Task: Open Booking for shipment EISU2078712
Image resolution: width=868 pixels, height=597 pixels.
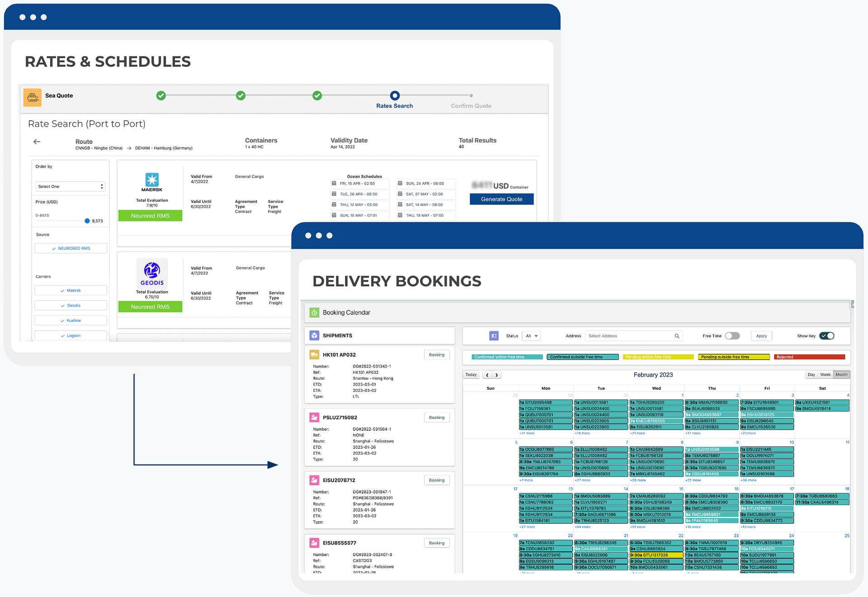Action: point(436,479)
